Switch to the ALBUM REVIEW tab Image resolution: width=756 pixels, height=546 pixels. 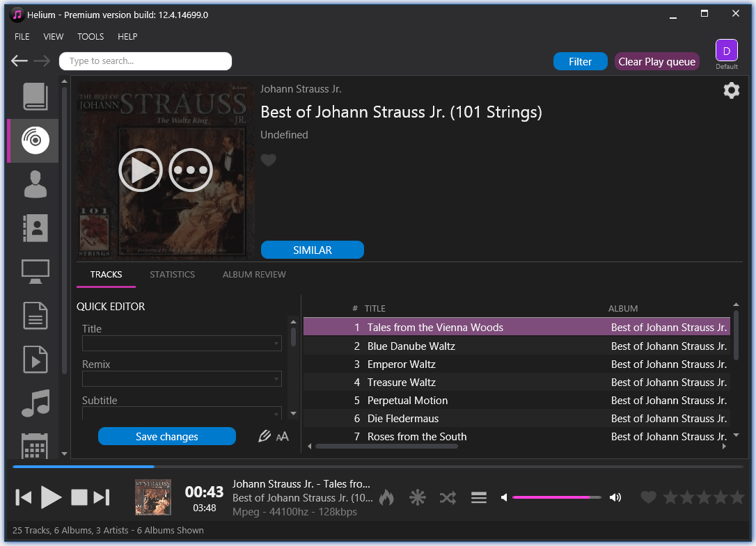click(x=254, y=274)
